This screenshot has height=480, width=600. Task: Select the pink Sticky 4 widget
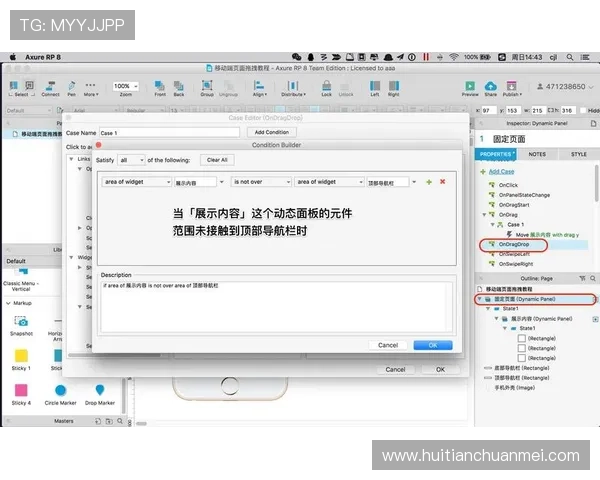pos(21,394)
